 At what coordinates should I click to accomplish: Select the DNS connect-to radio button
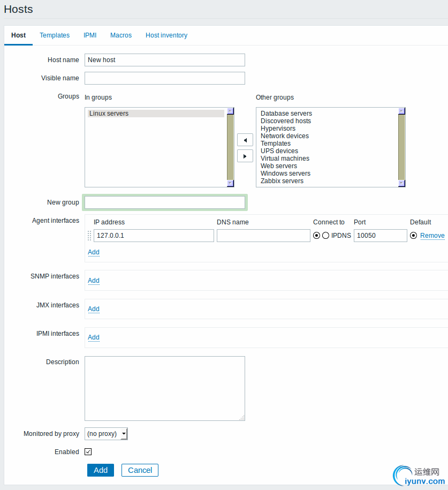(325, 236)
